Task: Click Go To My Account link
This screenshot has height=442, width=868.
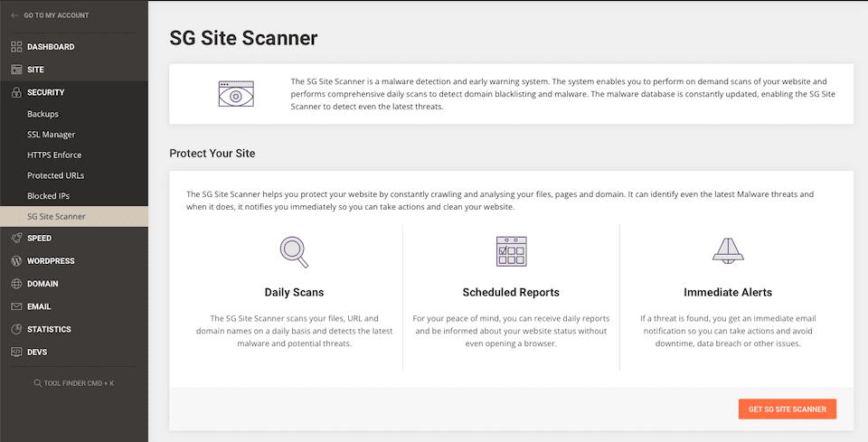Action: (56, 15)
